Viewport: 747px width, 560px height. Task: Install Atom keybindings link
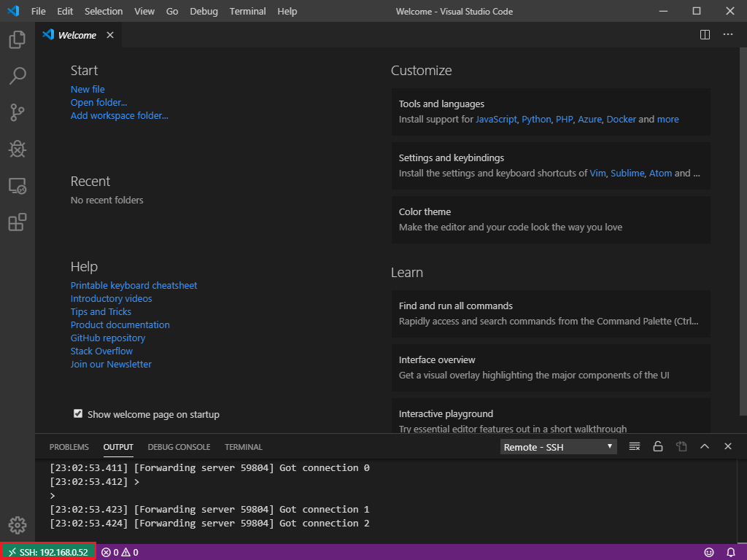660,173
